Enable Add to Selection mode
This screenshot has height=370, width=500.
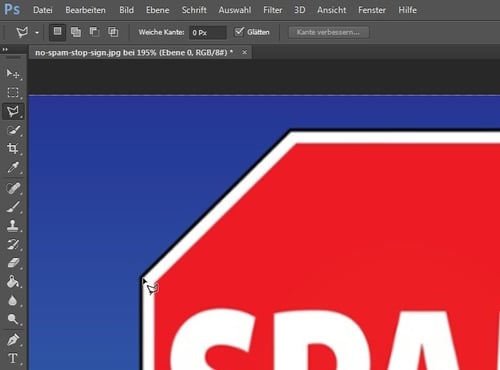pos(76,32)
